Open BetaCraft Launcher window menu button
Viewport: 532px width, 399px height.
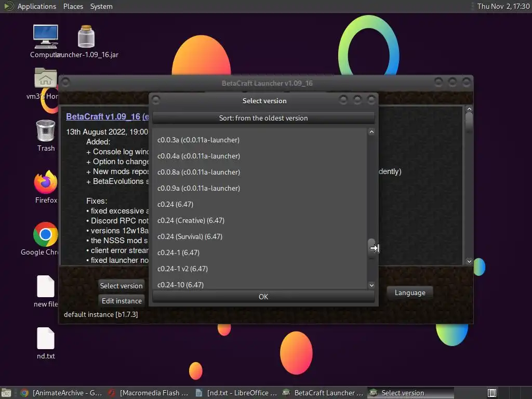(x=65, y=82)
